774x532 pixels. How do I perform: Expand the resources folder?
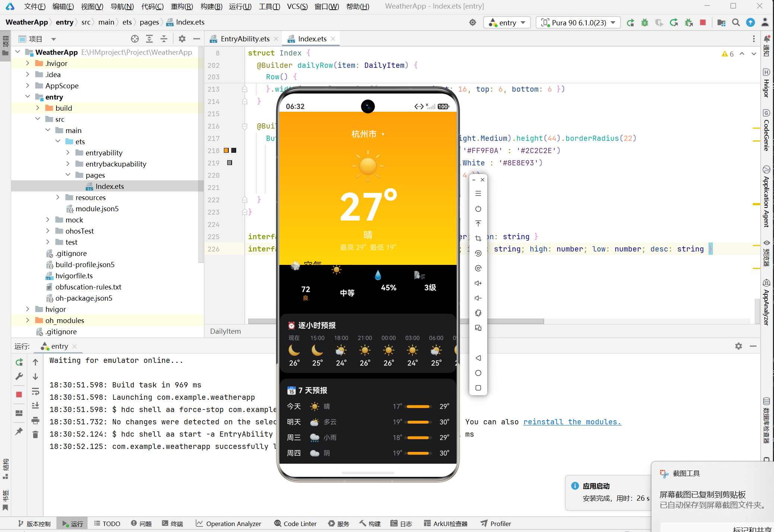[58, 197]
